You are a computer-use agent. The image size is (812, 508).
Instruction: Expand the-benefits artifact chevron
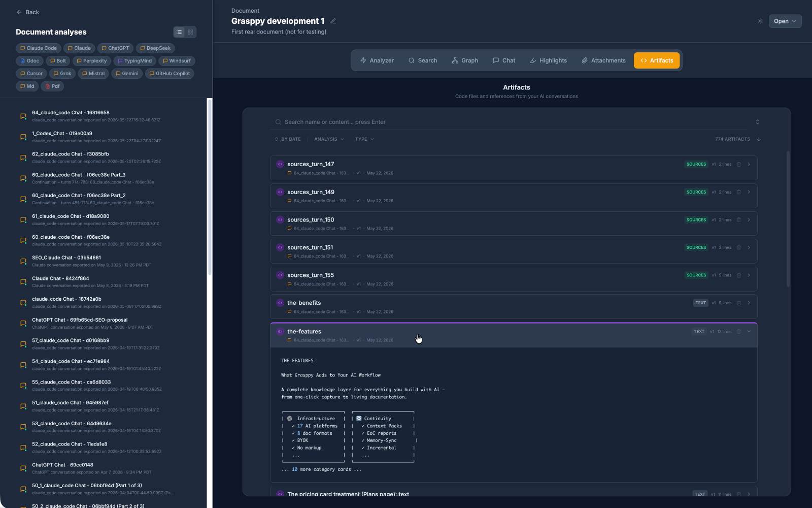(x=749, y=303)
